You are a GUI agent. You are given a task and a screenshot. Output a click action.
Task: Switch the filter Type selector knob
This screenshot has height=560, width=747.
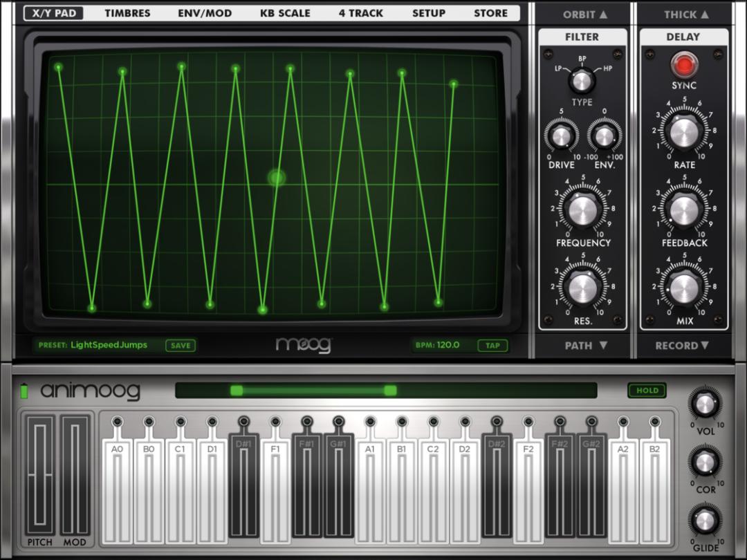pos(582,81)
